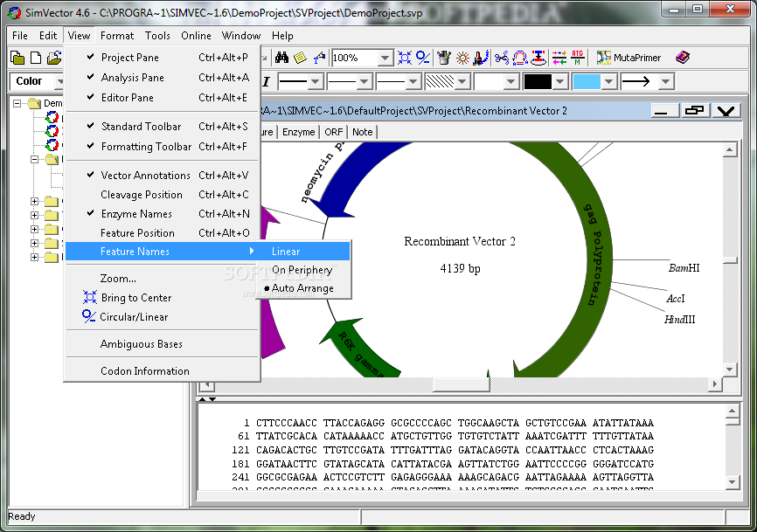Screen dimensions: 757x532
Task: Click the red arc magnet icon
Action: [520, 58]
